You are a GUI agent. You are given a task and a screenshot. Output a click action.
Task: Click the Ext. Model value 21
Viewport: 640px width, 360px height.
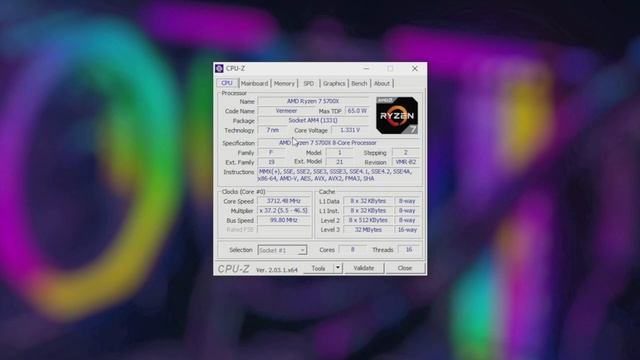pos(340,162)
